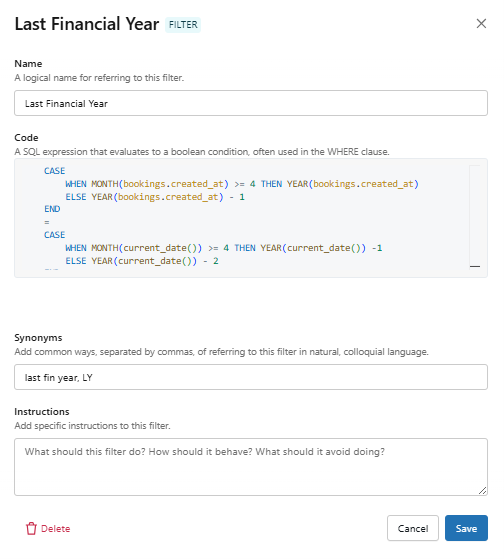Save the filter changes
Screen dimensions: 504x559
[x=466, y=528]
